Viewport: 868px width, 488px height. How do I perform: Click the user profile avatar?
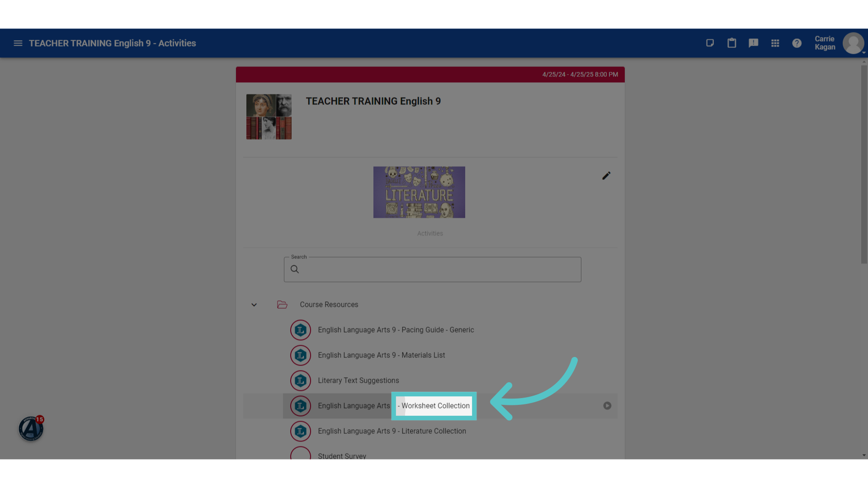pos(853,43)
